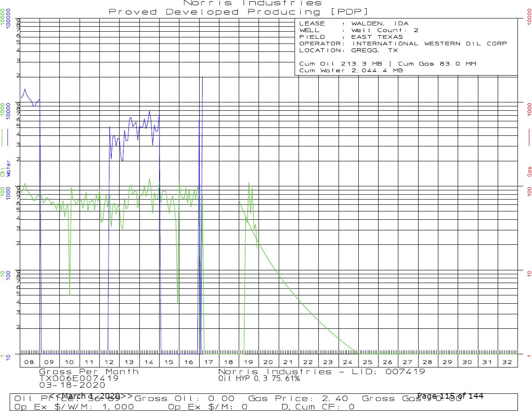Select the year 19 axis label
The image size is (532, 411).
(x=248, y=362)
